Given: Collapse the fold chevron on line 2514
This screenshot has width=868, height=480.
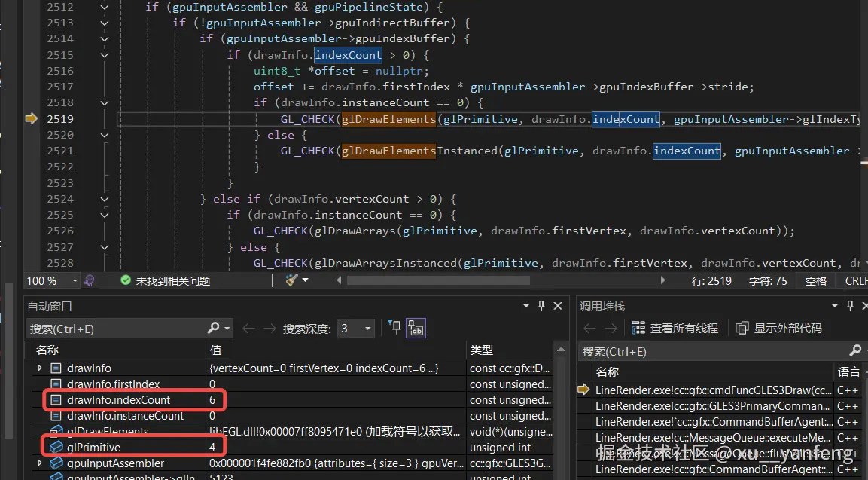Looking at the screenshot, I should (104, 38).
